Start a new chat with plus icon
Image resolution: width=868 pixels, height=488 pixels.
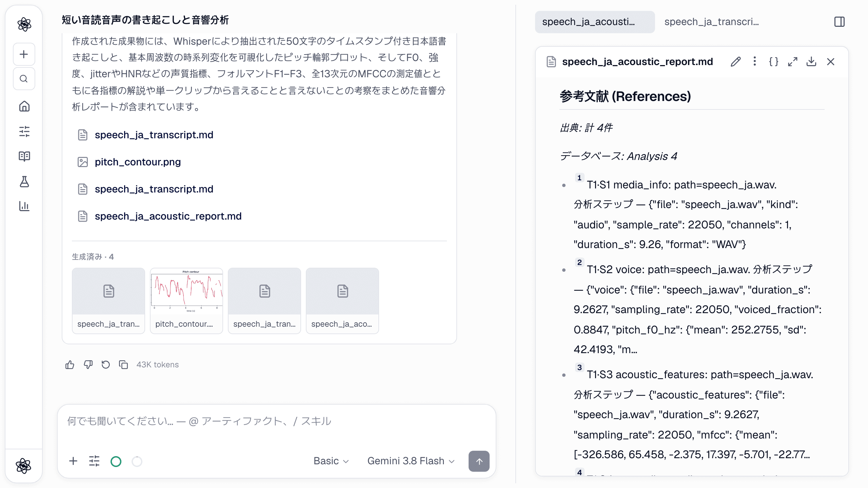coord(24,54)
